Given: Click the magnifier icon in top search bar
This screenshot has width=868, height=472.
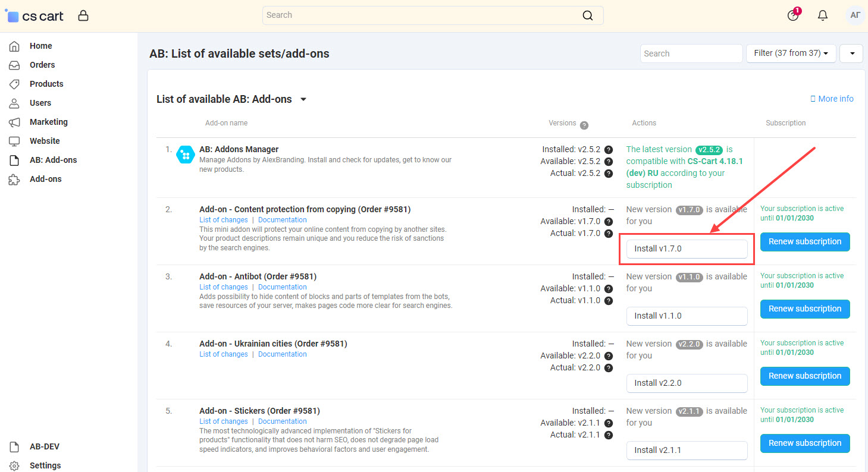Looking at the screenshot, I should pos(587,15).
